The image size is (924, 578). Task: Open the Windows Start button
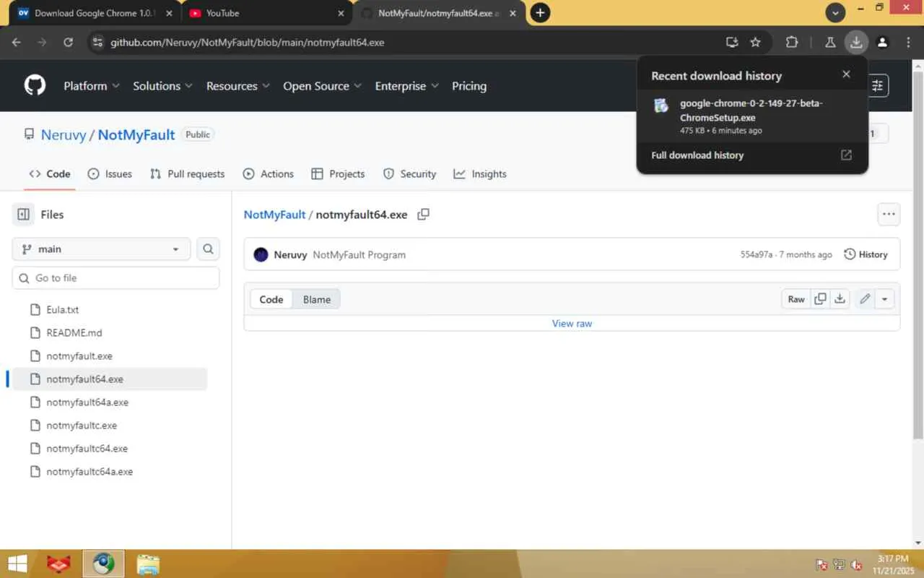click(x=17, y=564)
